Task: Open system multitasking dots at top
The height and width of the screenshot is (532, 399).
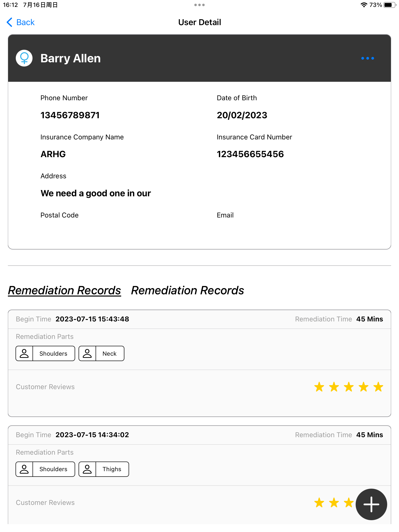Action: [199, 5]
